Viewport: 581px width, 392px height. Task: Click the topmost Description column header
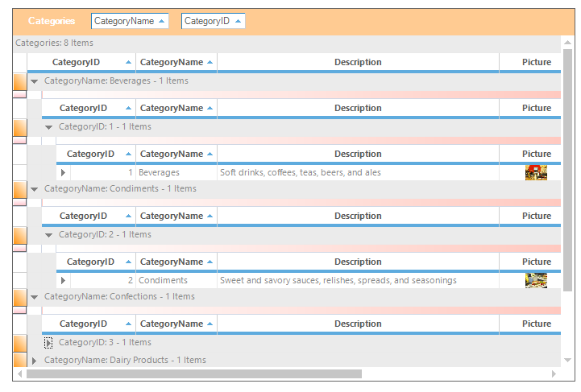pyautogui.click(x=358, y=62)
